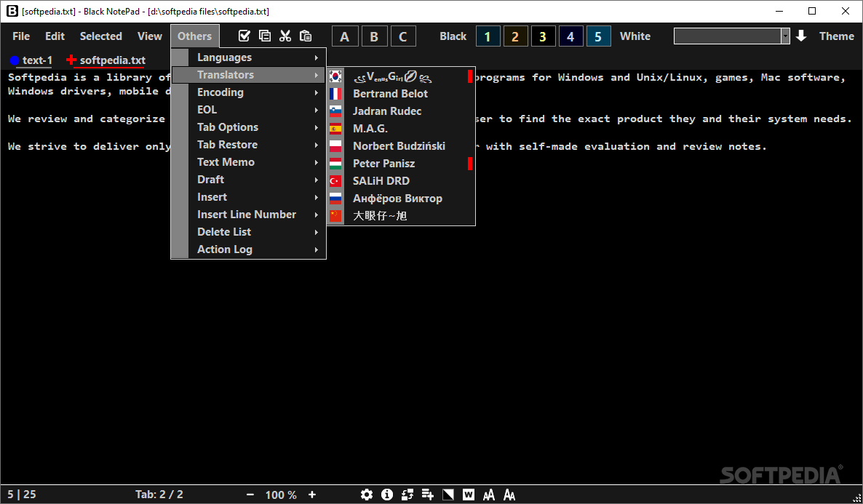Open the Action Log submenu
The width and height of the screenshot is (863, 504).
coord(249,249)
